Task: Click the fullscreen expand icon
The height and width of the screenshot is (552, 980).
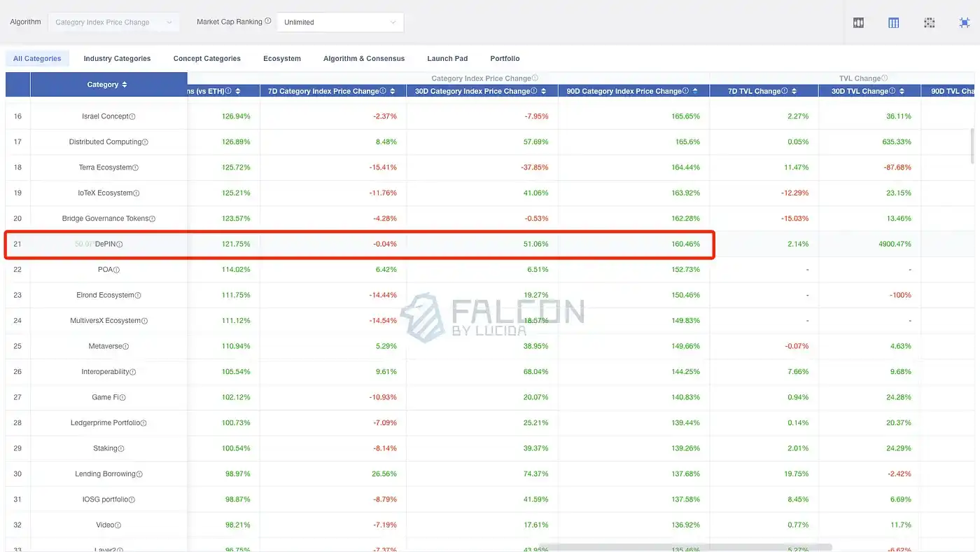Action: tap(965, 22)
